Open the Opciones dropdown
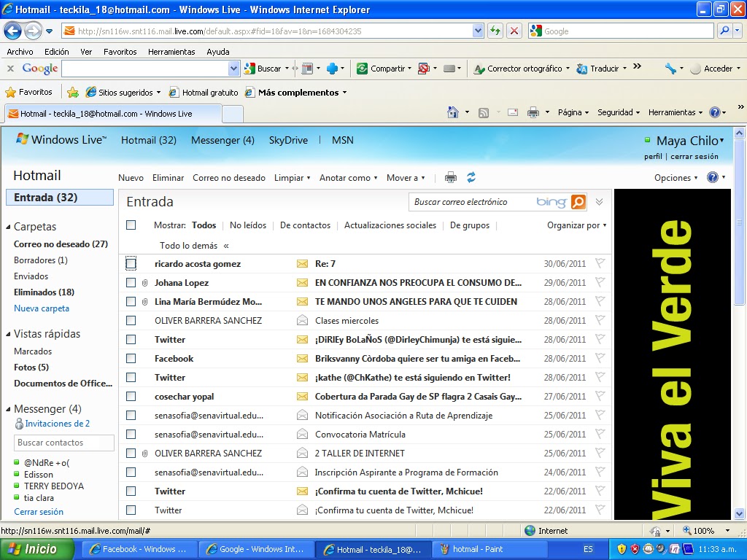This screenshot has height=560, width=747. [x=676, y=178]
